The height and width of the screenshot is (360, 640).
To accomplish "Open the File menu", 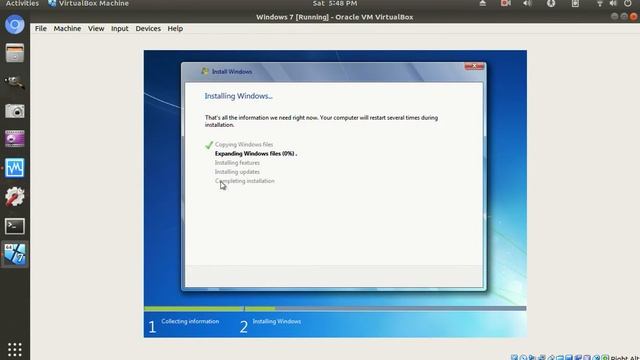I will click(41, 29).
